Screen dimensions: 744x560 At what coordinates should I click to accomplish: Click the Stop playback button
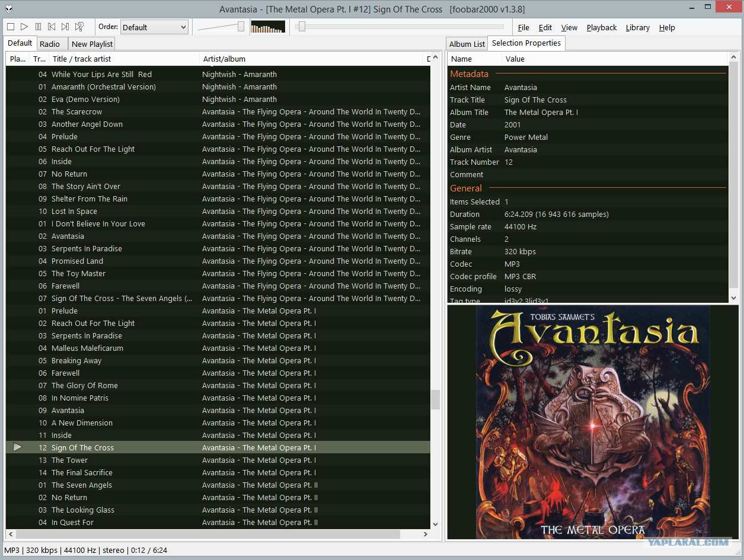pyautogui.click(x=11, y=27)
